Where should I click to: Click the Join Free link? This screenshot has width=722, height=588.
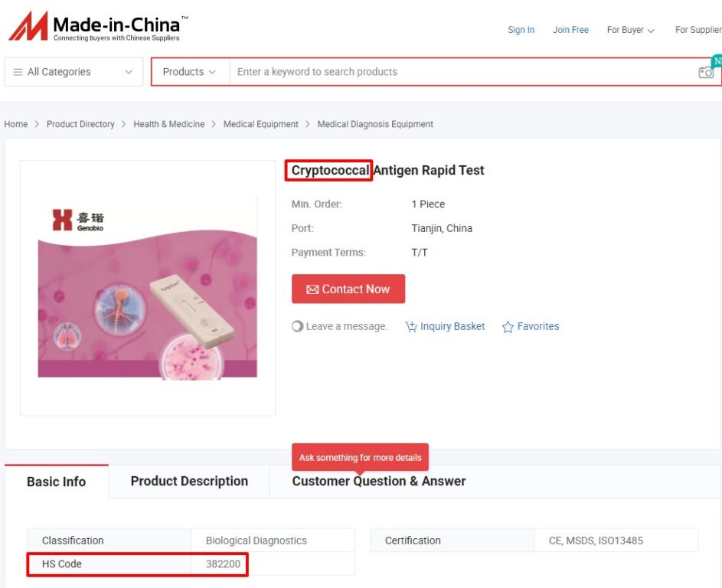(x=570, y=30)
